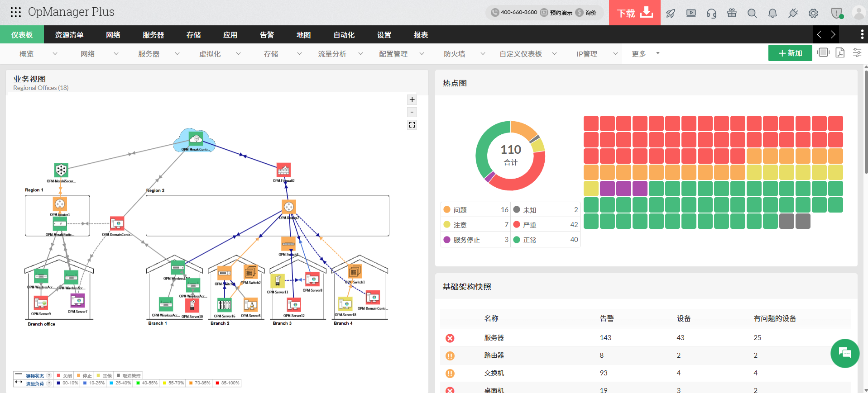Click the search magnifier icon

752,13
